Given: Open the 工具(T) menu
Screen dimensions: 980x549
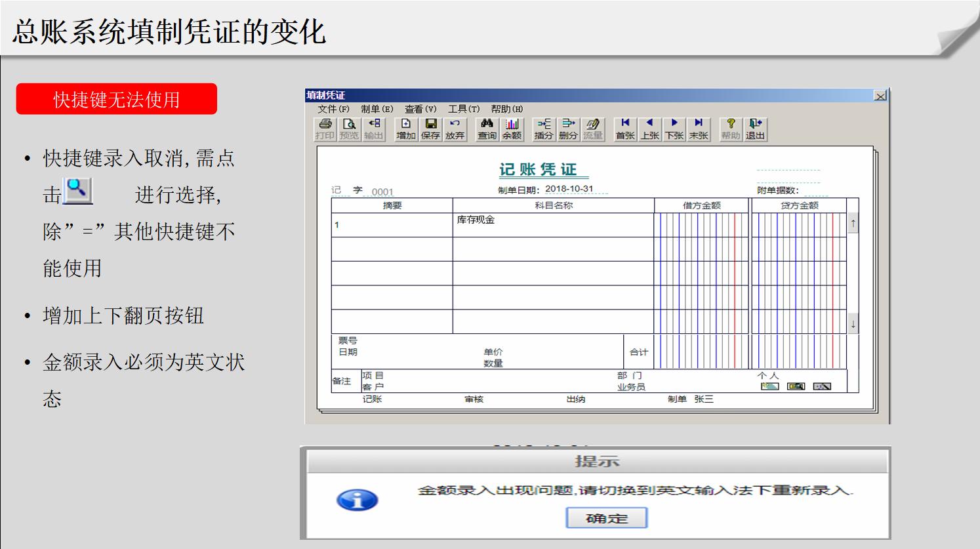Looking at the screenshot, I should point(463,109).
